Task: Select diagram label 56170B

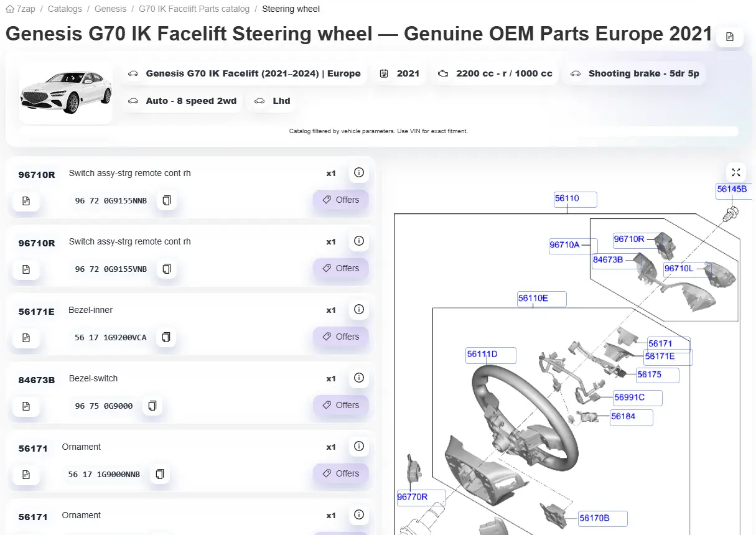Action: click(x=602, y=518)
